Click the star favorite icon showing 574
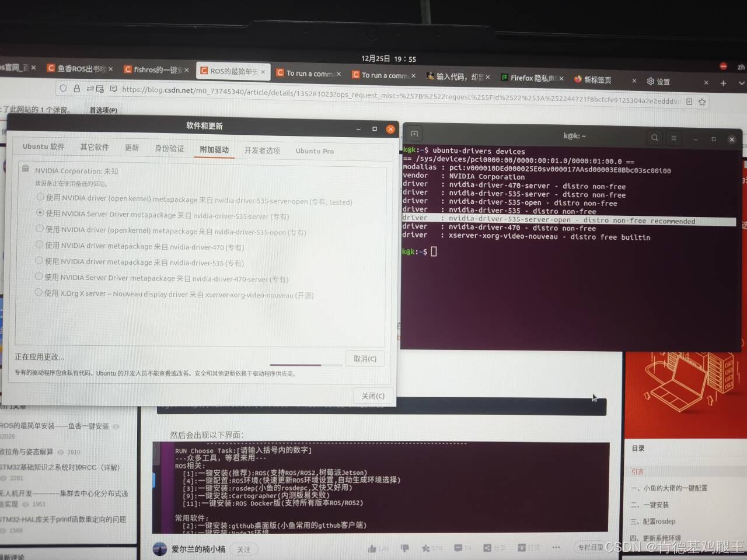This screenshot has height=560, width=747. pyautogui.click(x=425, y=548)
